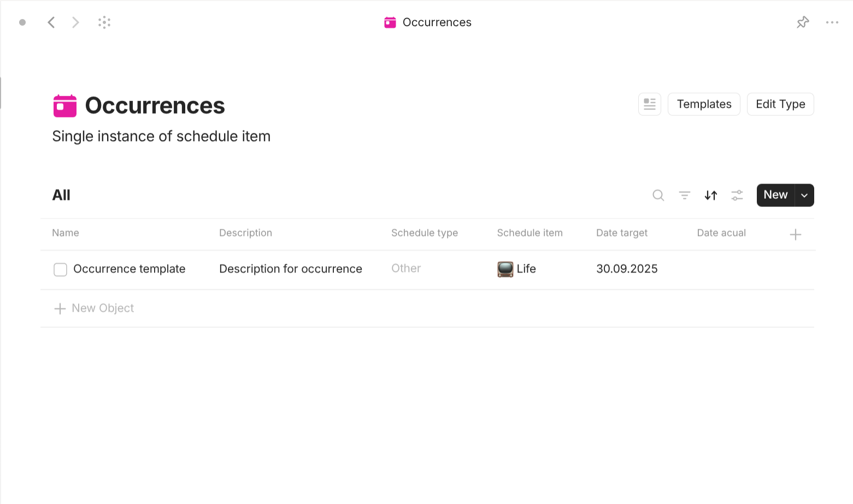Select the All view tab
Viewport: 853px width, 504px height.
coord(61,195)
